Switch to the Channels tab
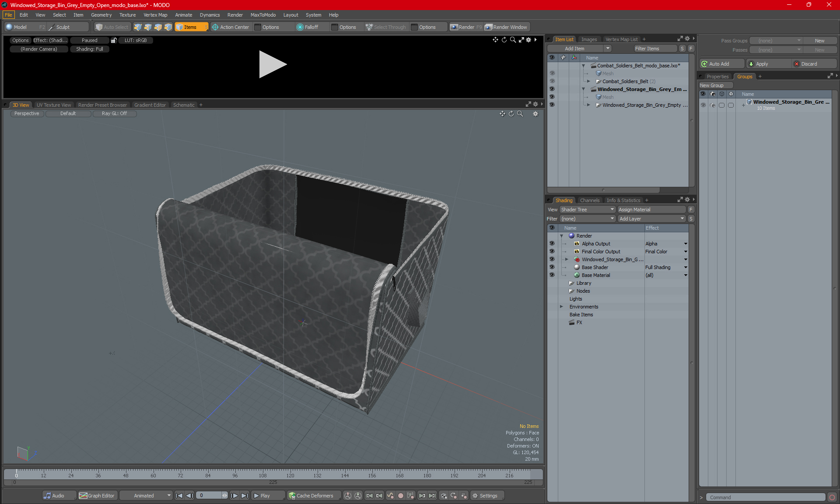This screenshot has height=504, width=840. click(x=589, y=200)
